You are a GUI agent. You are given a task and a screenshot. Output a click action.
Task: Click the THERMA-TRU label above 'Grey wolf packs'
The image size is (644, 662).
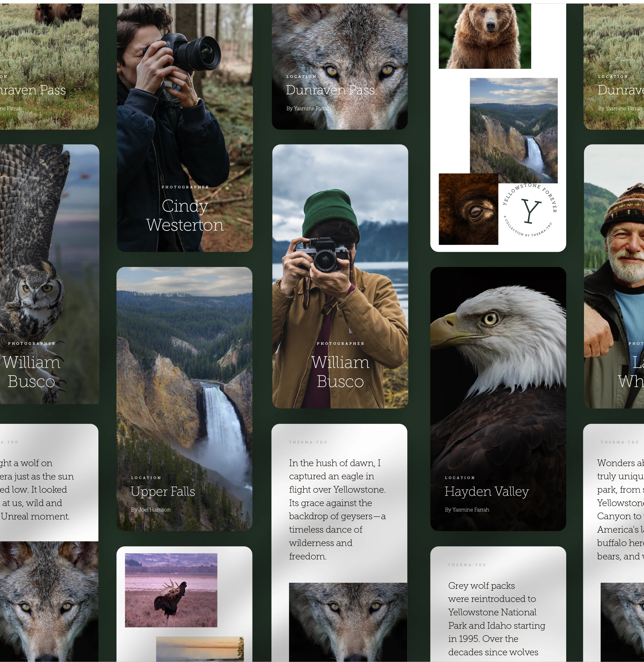click(x=467, y=565)
